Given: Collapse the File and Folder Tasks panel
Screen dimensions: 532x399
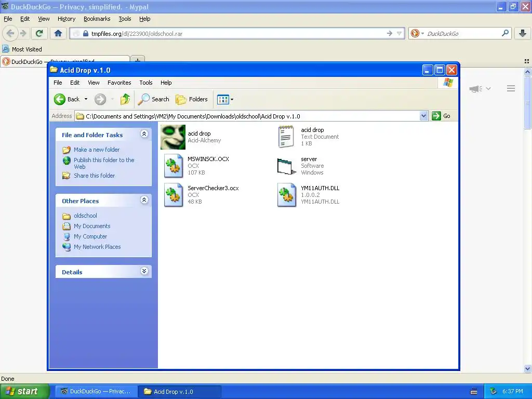Looking at the screenshot, I should (144, 134).
